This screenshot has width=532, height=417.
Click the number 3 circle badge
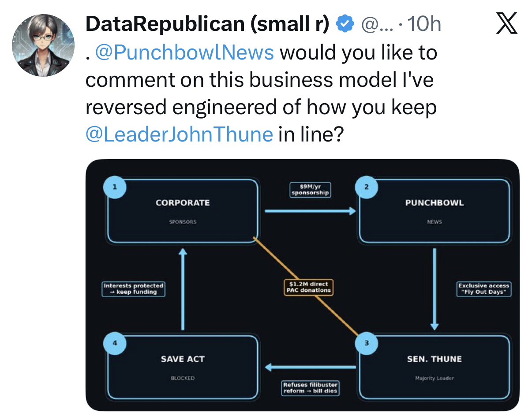[366, 343]
